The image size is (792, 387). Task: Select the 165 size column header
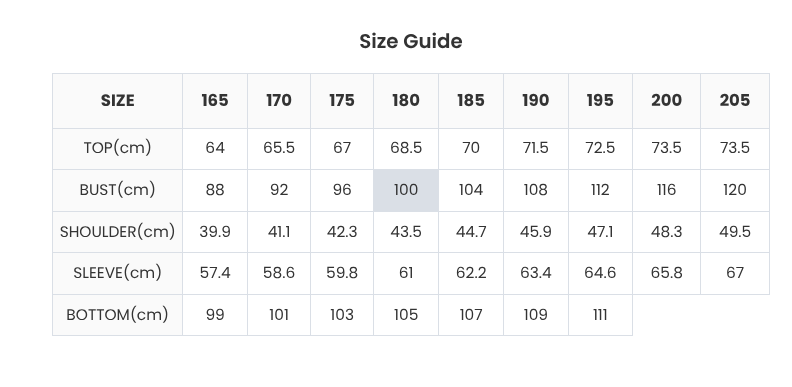pyautogui.click(x=215, y=101)
